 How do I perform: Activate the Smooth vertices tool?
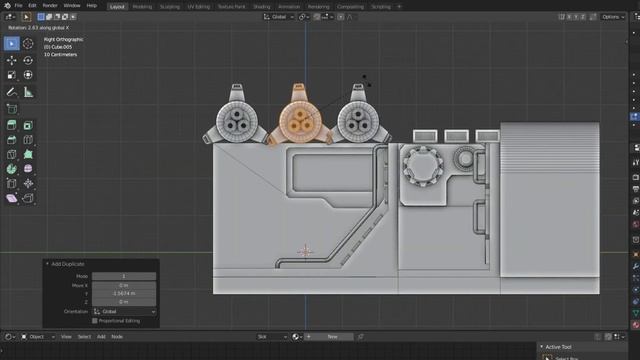[28, 169]
